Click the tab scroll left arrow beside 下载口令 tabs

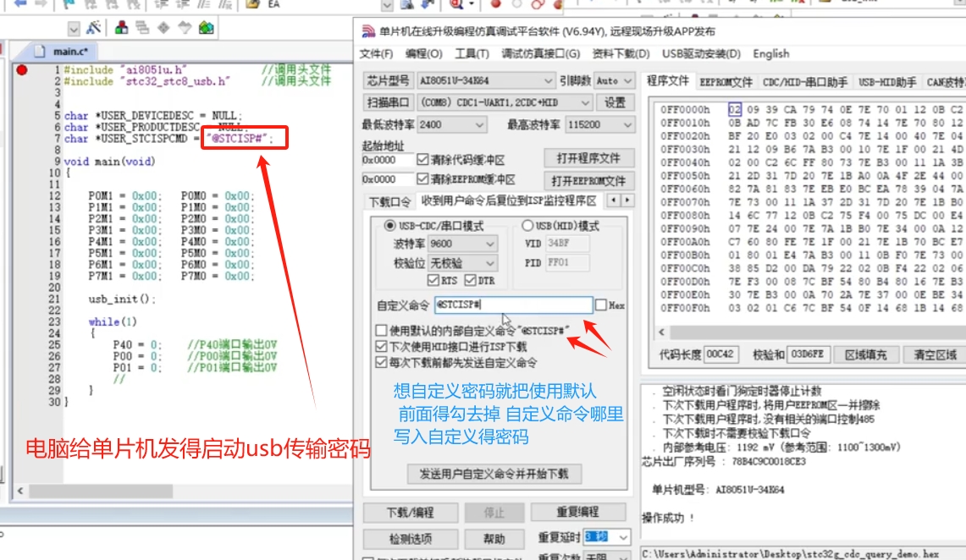[x=614, y=200]
